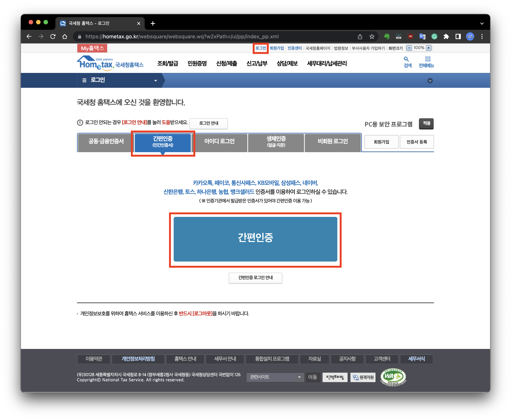Bookmark the page with the star icon
The height and width of the screenshot is (420, 511).
coord(372,36)
